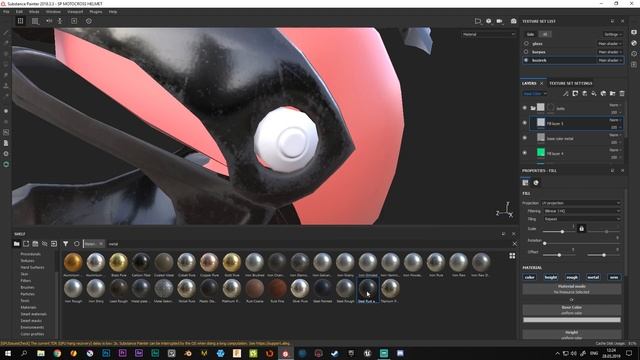This screenshot has width=640, height=360.
Task: Open the Help menu
Action: (x=113, y=12)
